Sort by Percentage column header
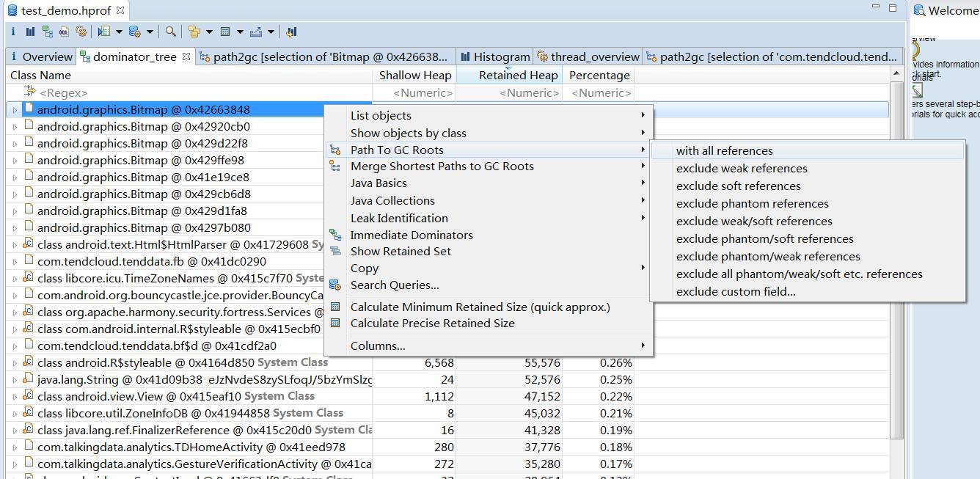Image resolution: width=980 pixels, height=479 pixels. (x=599, y=75)
